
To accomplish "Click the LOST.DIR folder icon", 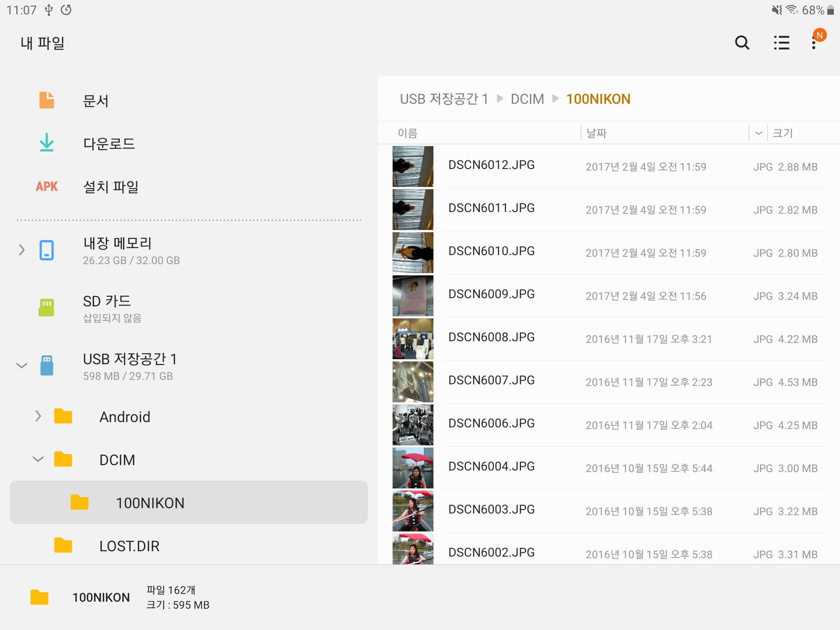I will coord(63,546).
